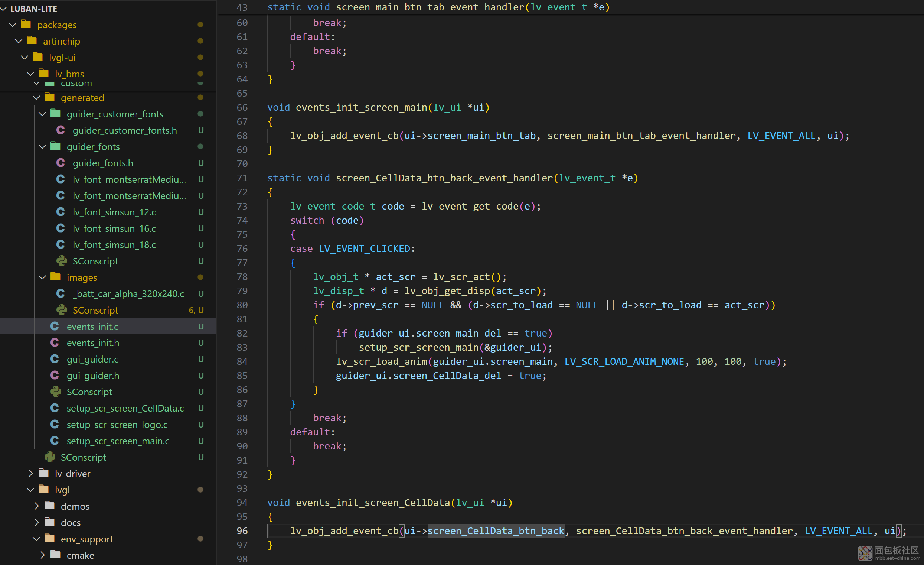Viewport: 924px width, 565px height.
Task: Click the C icon of setup_scr_screen_logo.c
Action: [x=55, y=424]
